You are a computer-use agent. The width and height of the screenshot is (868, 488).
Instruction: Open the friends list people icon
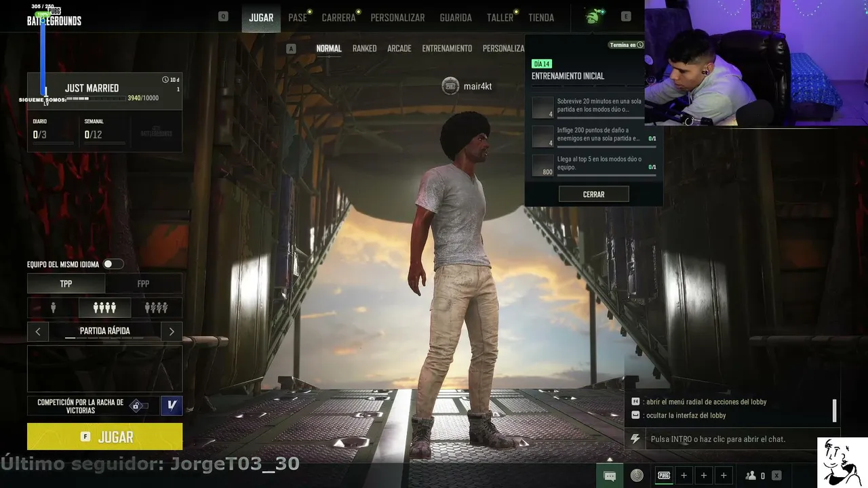(x=751, y=476)
